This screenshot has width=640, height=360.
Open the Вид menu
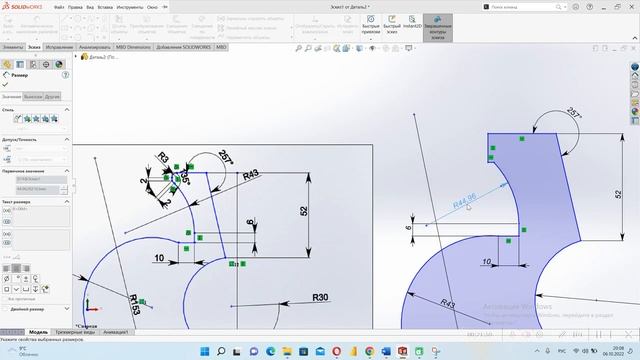coord(90,7)
